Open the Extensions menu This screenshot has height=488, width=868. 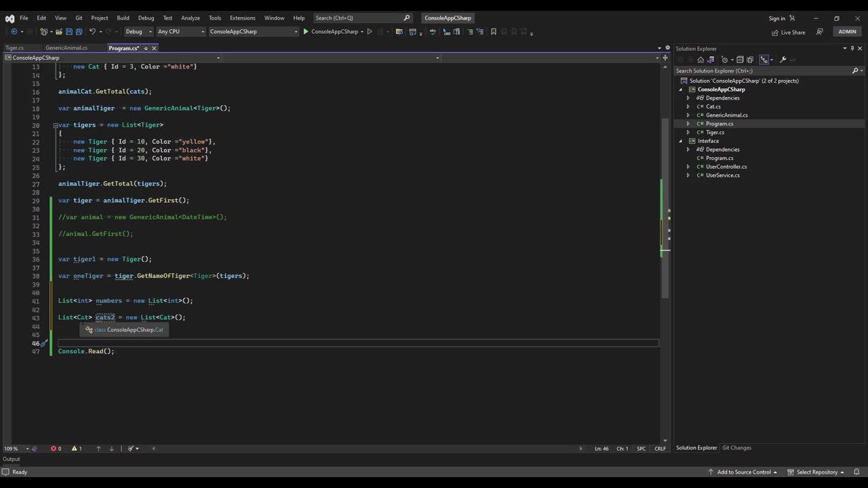[242, 18]
